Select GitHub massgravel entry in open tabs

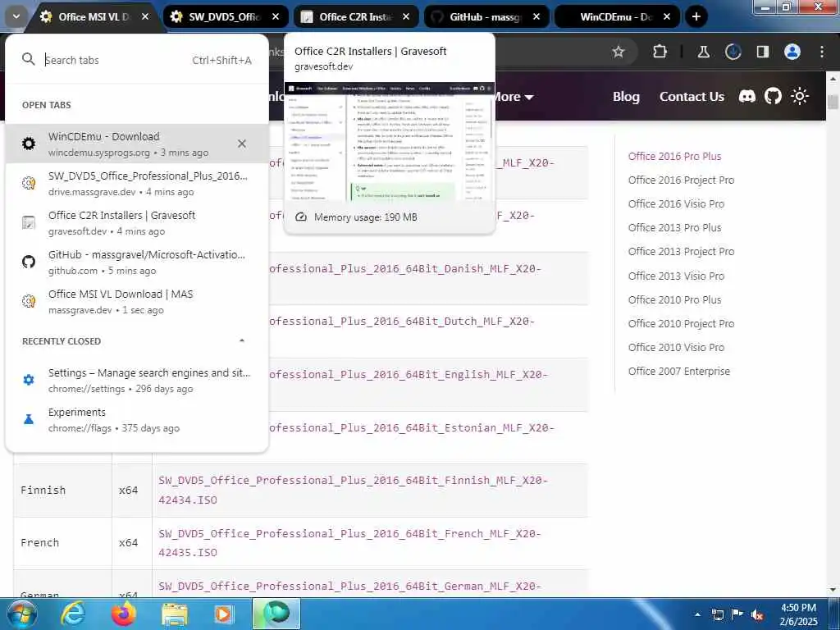coord(137,262)
